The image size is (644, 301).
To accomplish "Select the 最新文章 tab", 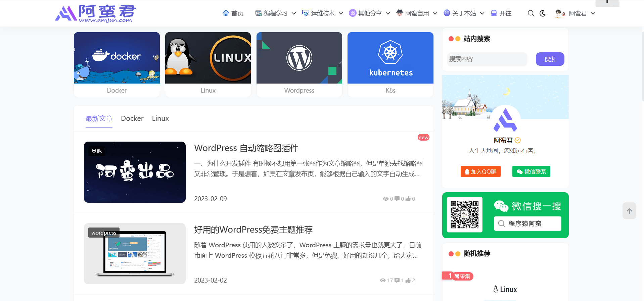I will click(x=99, y=118).
